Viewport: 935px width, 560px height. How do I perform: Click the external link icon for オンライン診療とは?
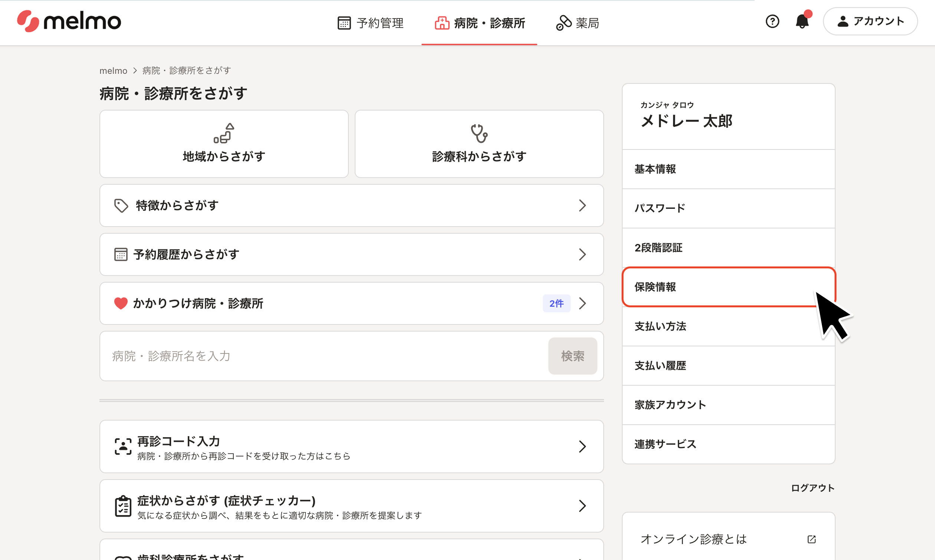(811, 539)
